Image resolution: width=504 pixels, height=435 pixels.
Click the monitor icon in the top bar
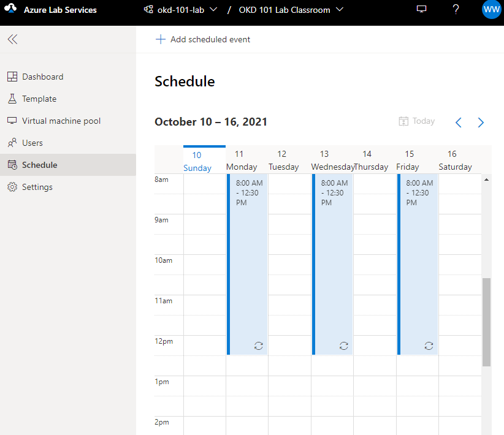pos(421,9)
